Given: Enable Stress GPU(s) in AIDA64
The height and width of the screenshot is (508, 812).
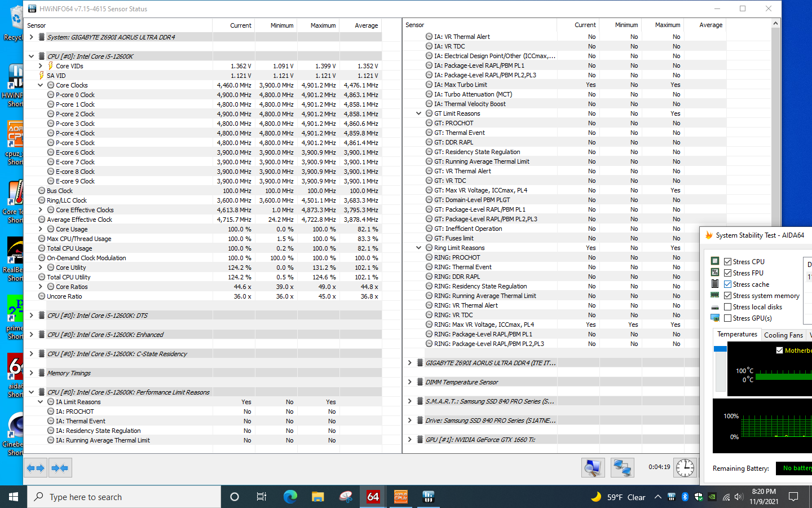Looking at the screenshot, I should point(728,318).
